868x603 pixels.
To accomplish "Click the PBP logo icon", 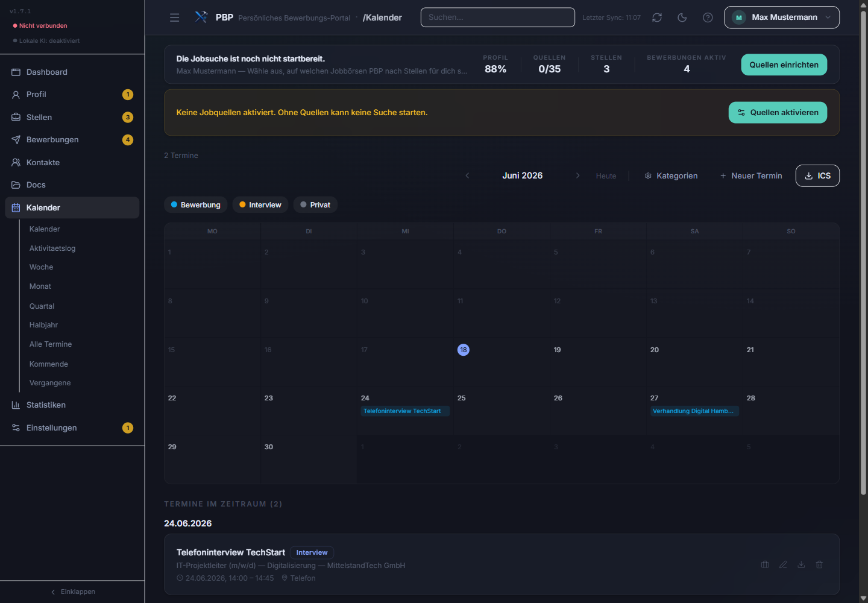I will pyautogui.click(x=201, y=17).
